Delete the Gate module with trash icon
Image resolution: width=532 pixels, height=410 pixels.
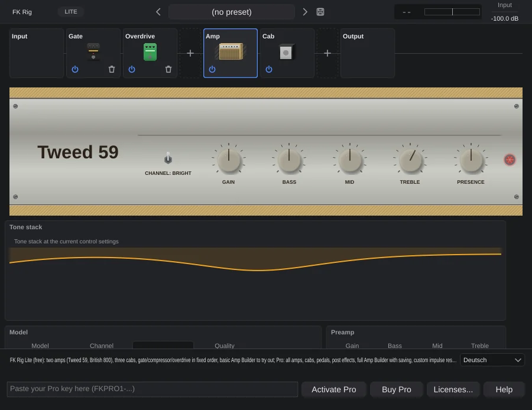pyautogui.click(x=112, y=69)
